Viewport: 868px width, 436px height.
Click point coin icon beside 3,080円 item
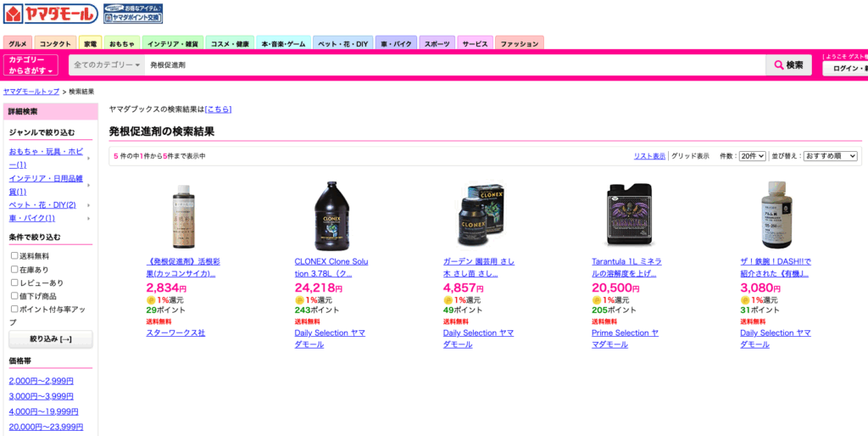(x=745, y=299)
